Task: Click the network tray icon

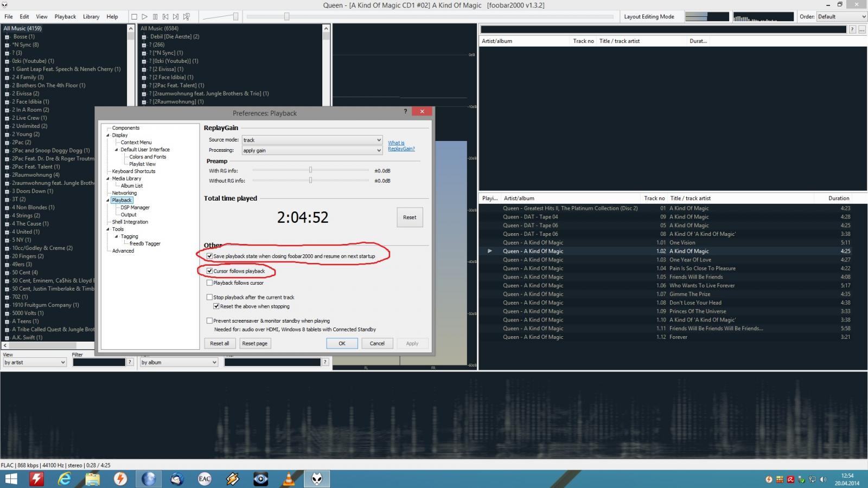Action: (812, 479)
